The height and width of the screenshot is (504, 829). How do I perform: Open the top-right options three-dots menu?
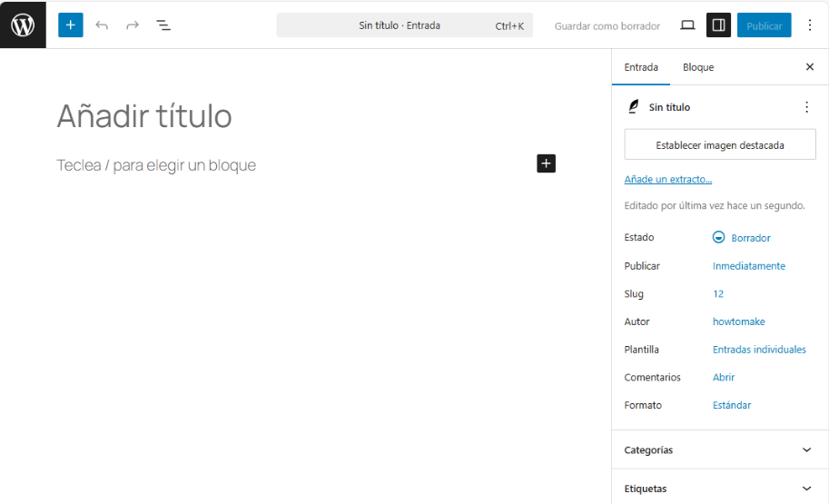(810, 25)
